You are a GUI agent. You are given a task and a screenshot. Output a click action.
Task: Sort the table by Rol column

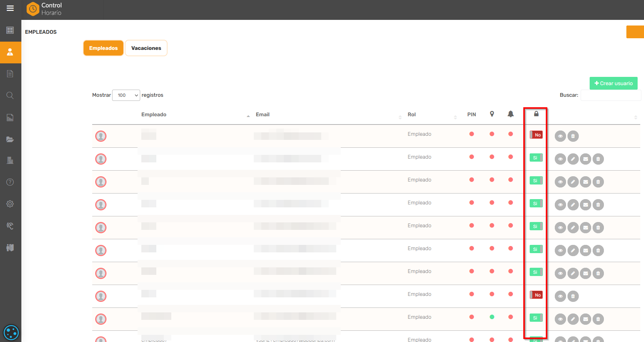412,115
